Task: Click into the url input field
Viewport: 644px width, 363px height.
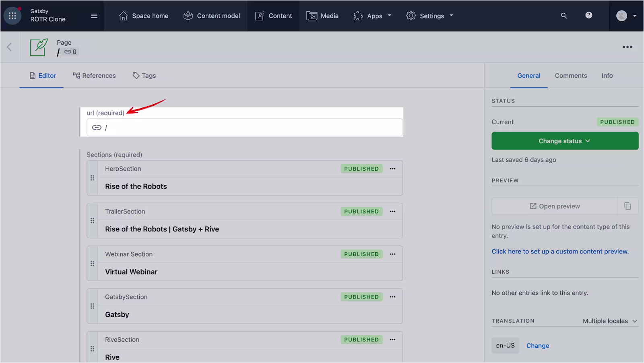Action: 245,128
